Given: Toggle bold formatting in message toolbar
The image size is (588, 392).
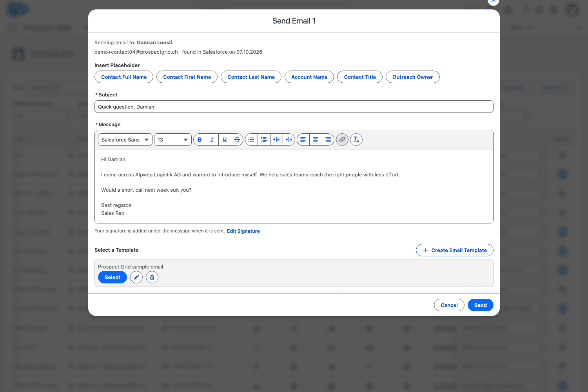Looking at the screenshot, I should point(200,140).
